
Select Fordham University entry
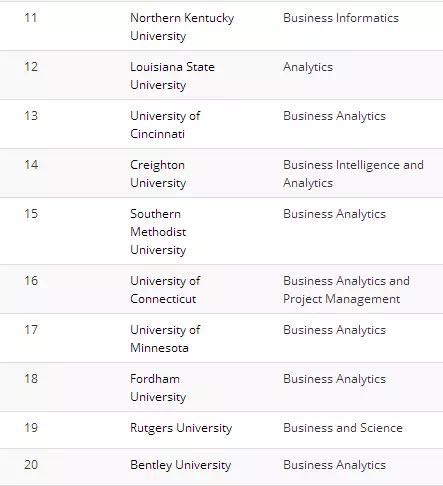tap(158, 388)
